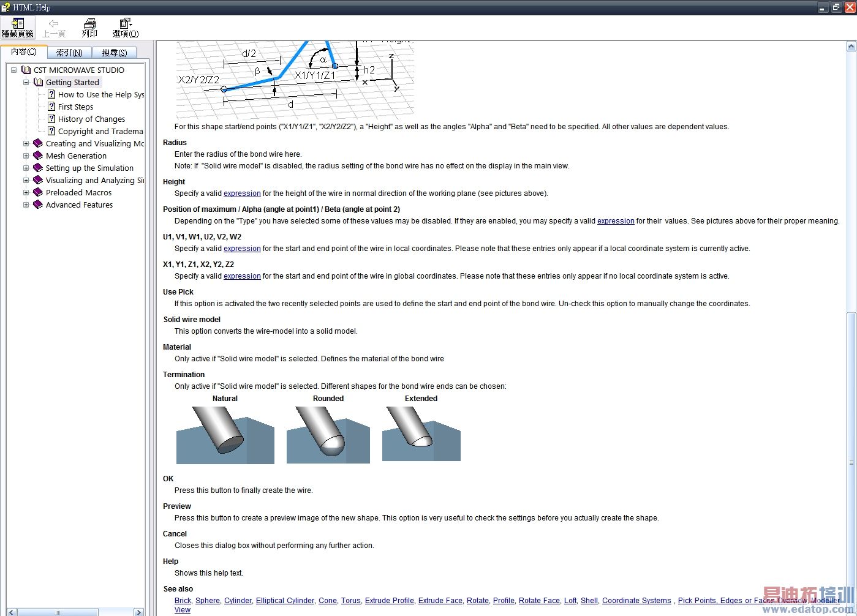Click the Rounded termination picture
The width and height of the screenshot is (857, 616).
coord(328,435)
